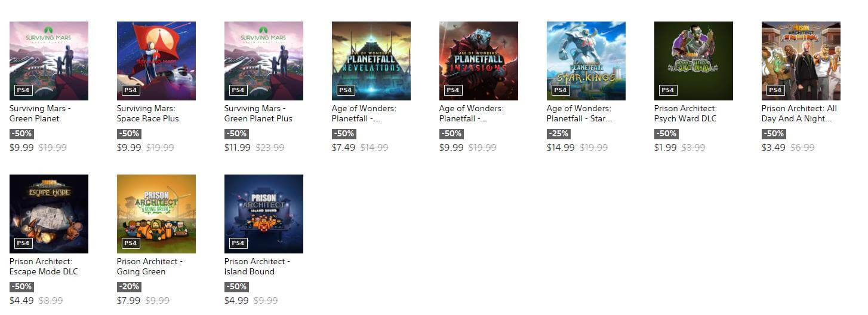Select the Planetfall Invasions cover image
Screen dimensions: 868x315
pyautogui.click(x=479, y=61)
